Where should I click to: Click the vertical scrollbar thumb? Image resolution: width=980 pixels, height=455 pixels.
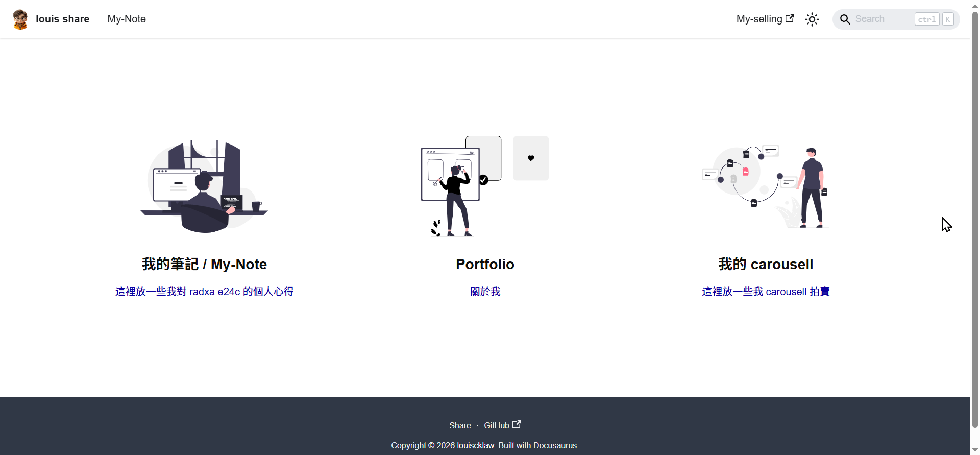coord(975,220)
